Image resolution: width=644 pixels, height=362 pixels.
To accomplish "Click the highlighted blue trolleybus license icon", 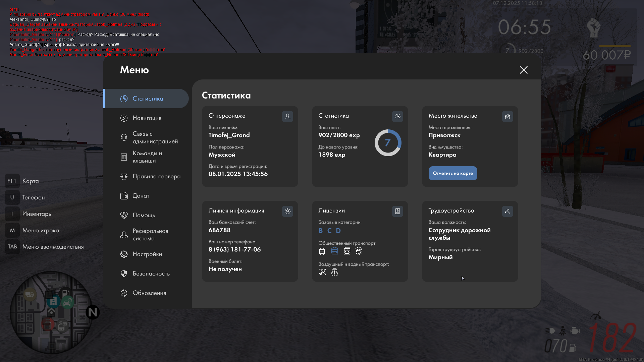I will 334,251.
